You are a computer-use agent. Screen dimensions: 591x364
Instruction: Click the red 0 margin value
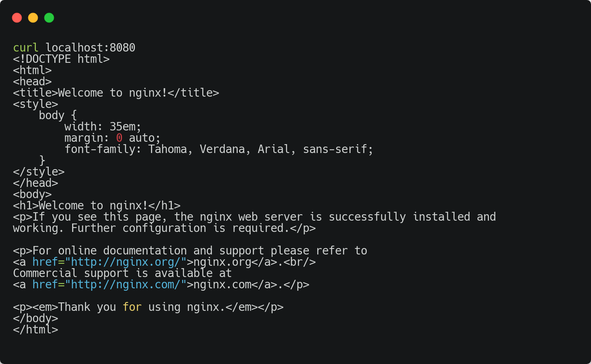coord(119,138)
